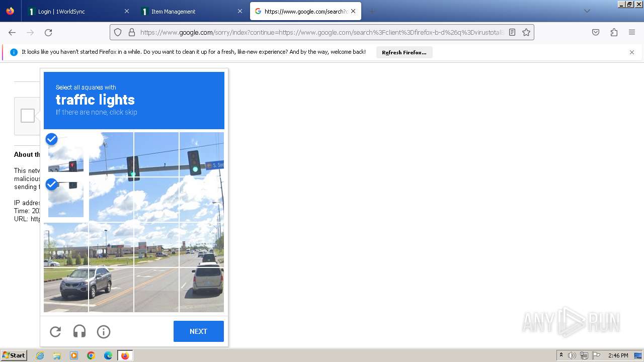Open captcha help info icon
The image size is (644, 362).
(104, 331)
